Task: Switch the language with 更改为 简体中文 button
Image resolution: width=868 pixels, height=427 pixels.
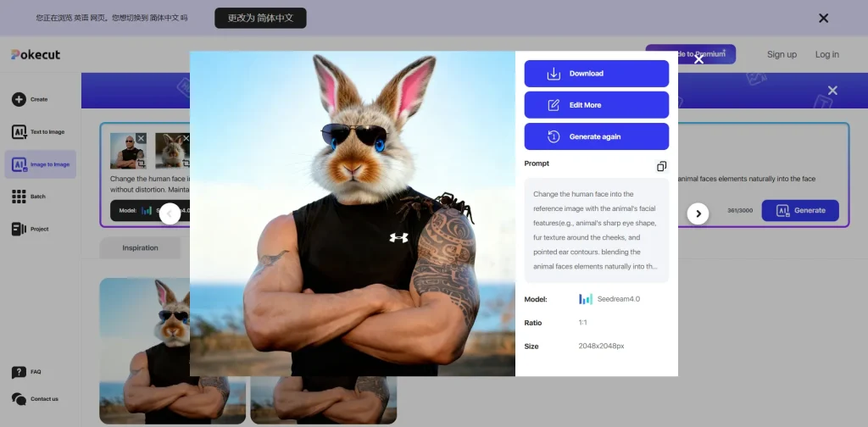Action: tap(260, 19)
